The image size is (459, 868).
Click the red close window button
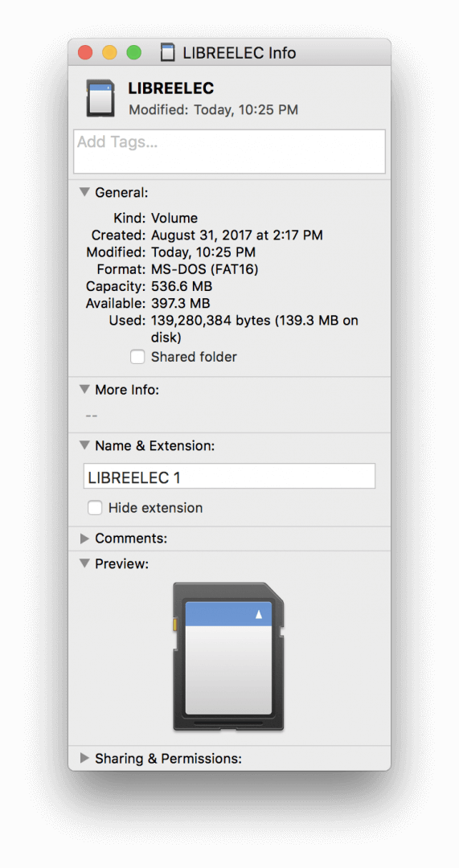click(x=84, y=53)
